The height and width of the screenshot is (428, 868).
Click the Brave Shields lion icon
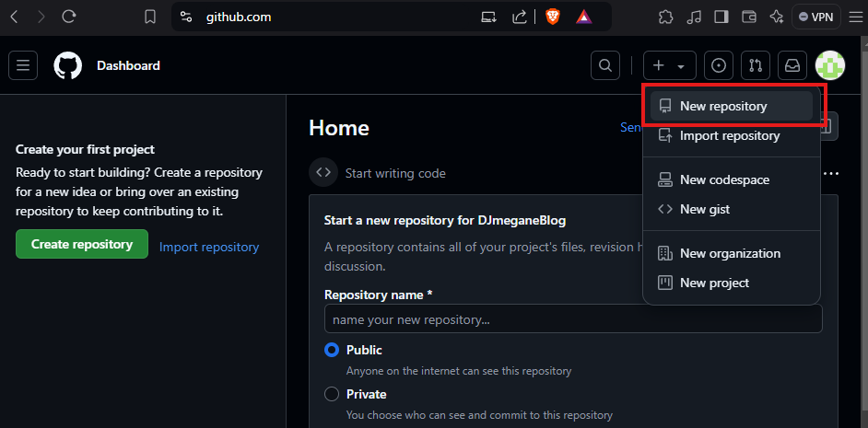coord(552,17)
